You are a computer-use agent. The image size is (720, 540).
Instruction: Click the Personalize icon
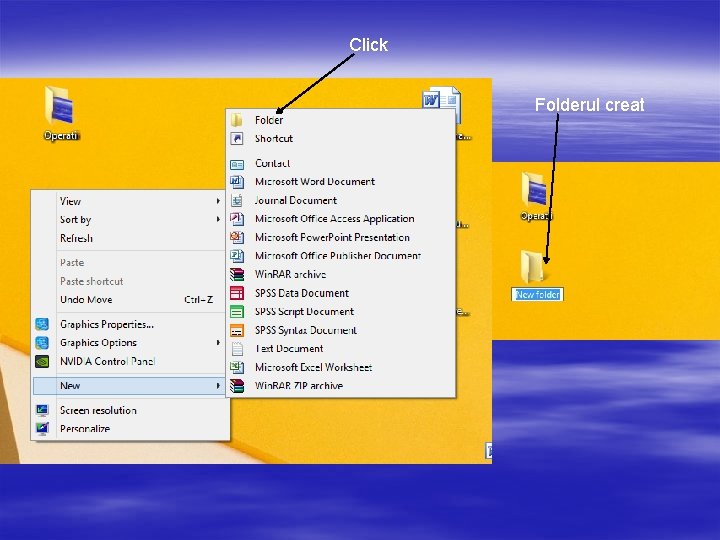42,428
